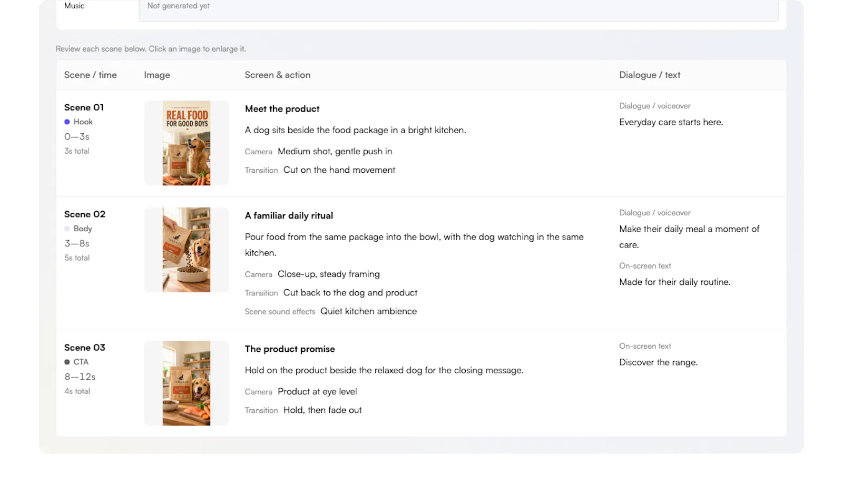The width and height of the screenshot is (843, 504).
Task: Click the 'Scene 03' label
Action: coord(85,348)
